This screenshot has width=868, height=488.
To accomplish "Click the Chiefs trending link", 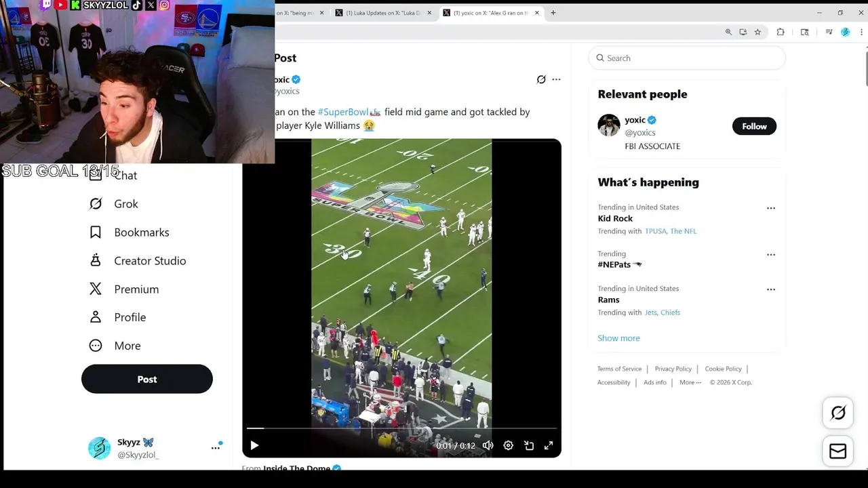I will [671, 312].
